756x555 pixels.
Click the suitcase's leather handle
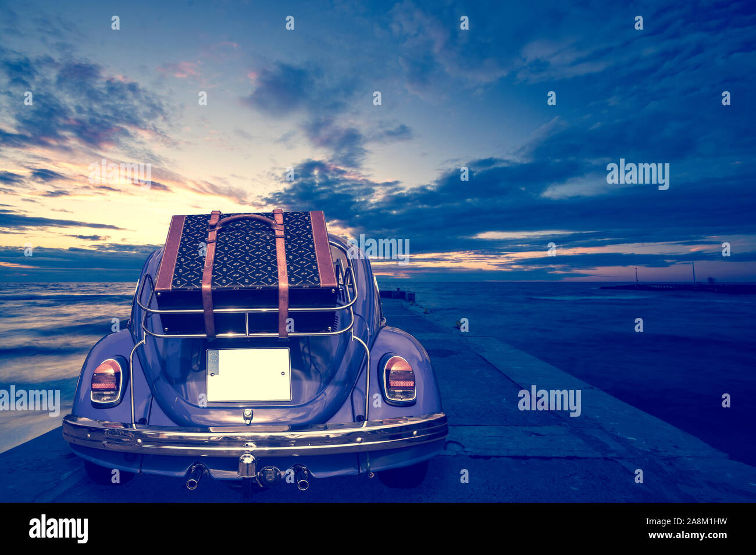(244, 220)
